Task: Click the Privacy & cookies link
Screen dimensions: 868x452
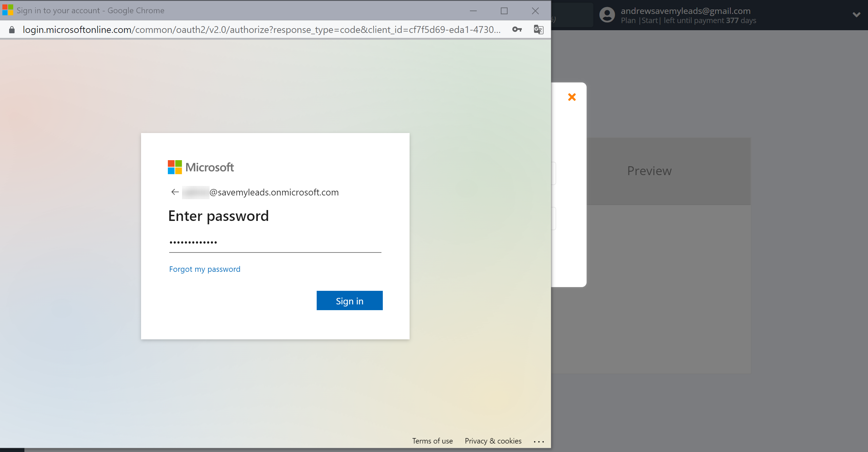Action: point(493,440)
